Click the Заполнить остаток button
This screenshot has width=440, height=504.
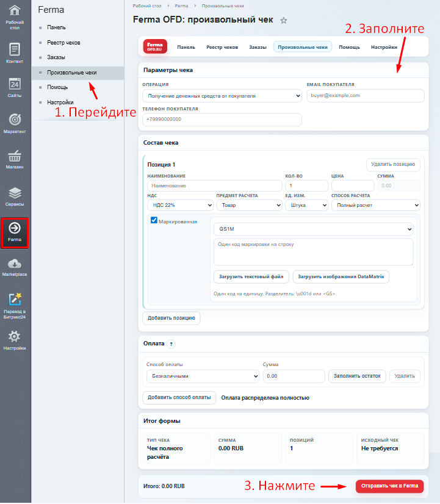tap(357, 376)
